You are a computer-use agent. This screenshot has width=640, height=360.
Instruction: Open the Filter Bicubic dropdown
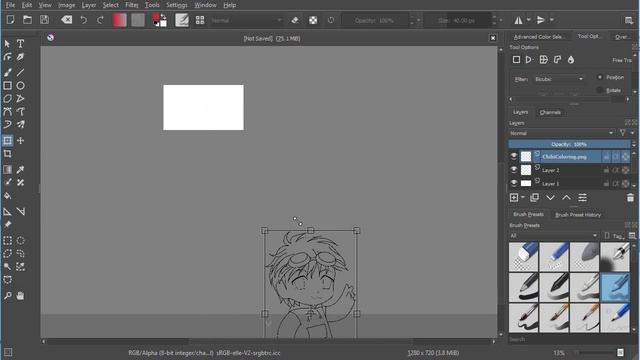(x=559, y=79)
